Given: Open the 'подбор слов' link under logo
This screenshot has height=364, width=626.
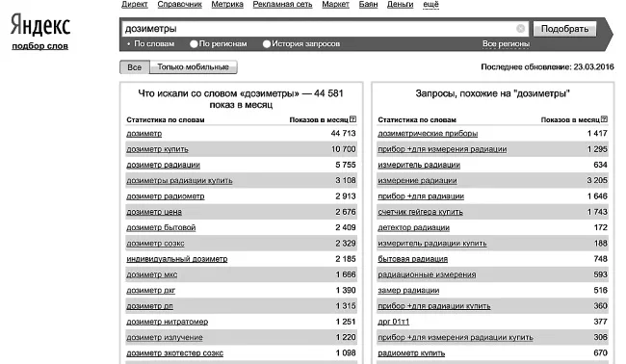Looking at the screenshot, I should pos(39,46).
